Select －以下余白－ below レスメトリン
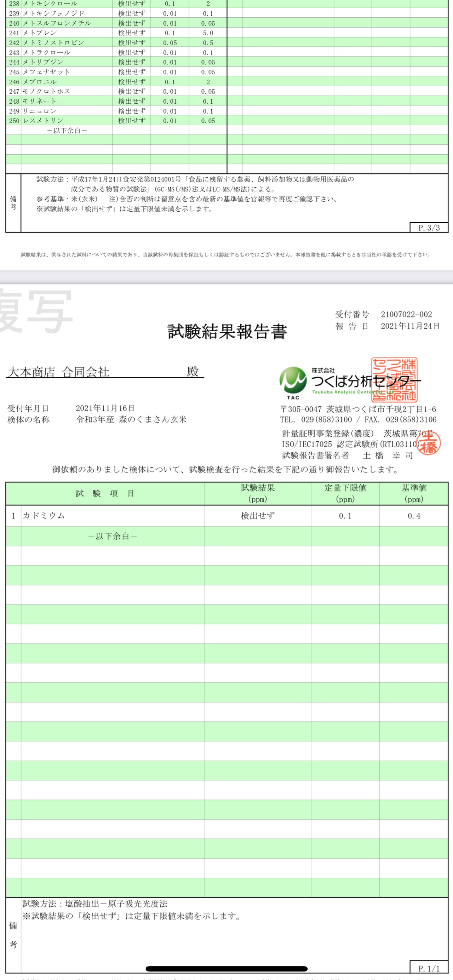Screen dimensions: 453x980 (67, 131)
